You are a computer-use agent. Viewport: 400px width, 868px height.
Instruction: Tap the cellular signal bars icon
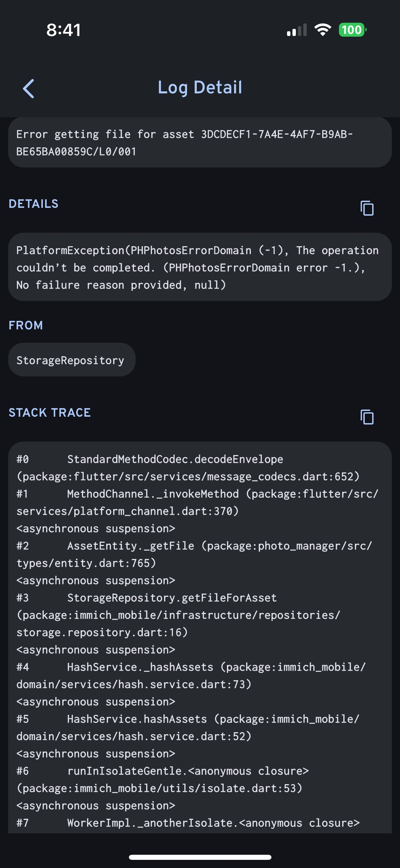click(297, 30)
